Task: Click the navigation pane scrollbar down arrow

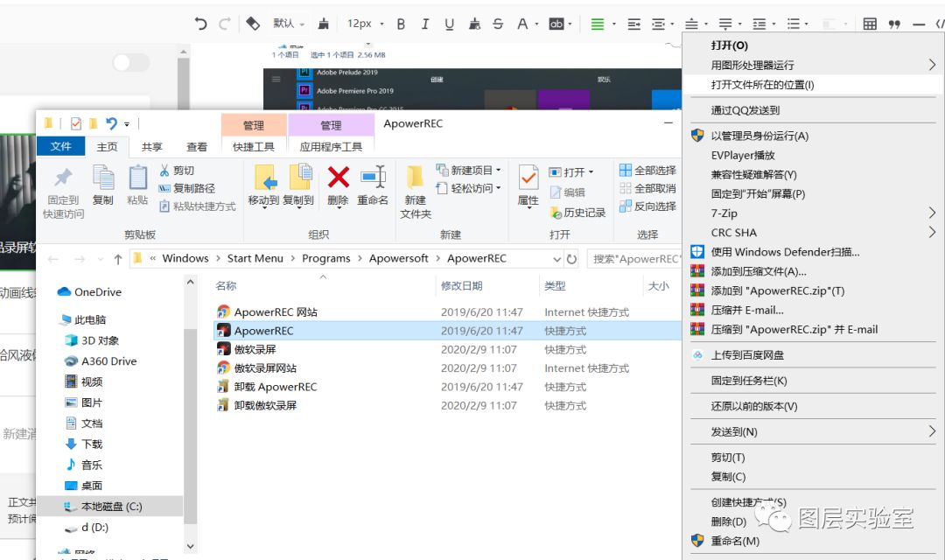Action: coord(191,547)
